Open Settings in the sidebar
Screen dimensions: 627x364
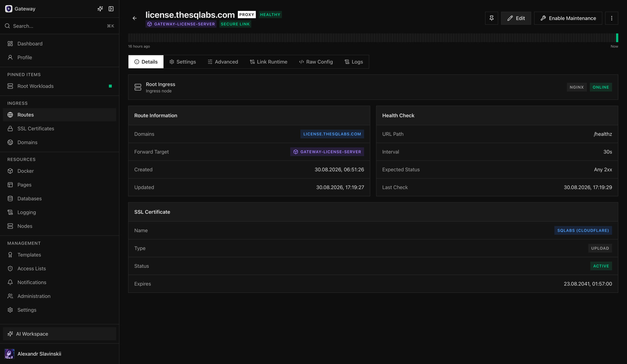[60, 310]
